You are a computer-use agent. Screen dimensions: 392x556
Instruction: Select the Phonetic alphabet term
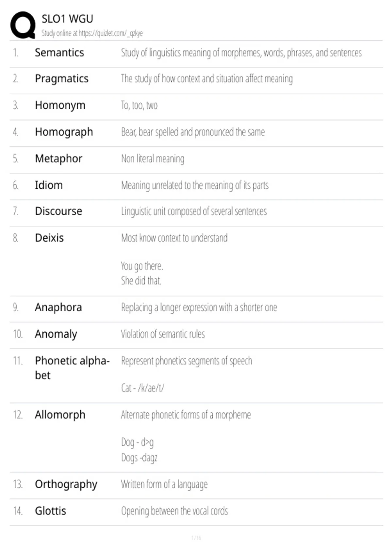tap(72, 368)
